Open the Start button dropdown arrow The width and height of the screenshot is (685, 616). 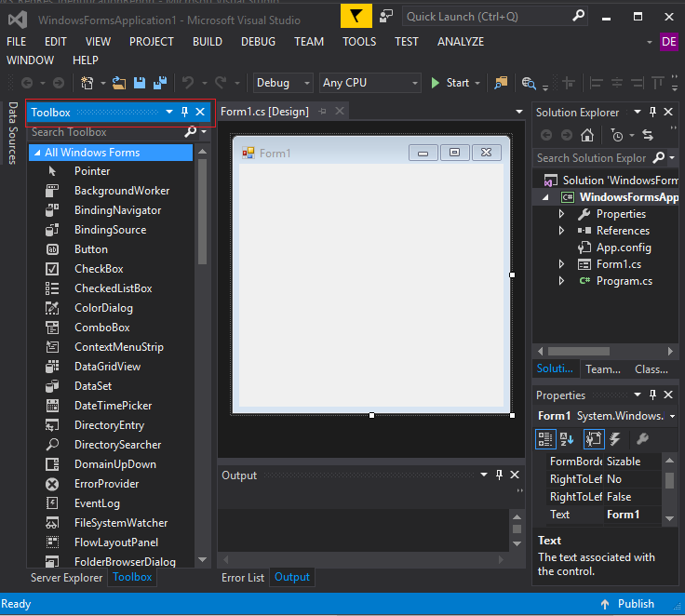point(477,83)
